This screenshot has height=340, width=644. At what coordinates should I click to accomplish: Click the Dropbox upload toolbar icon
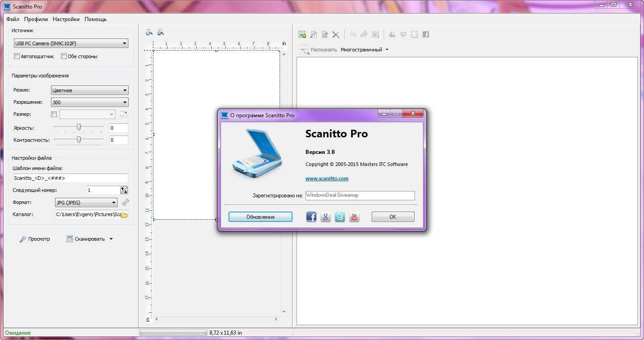point(403,34)
